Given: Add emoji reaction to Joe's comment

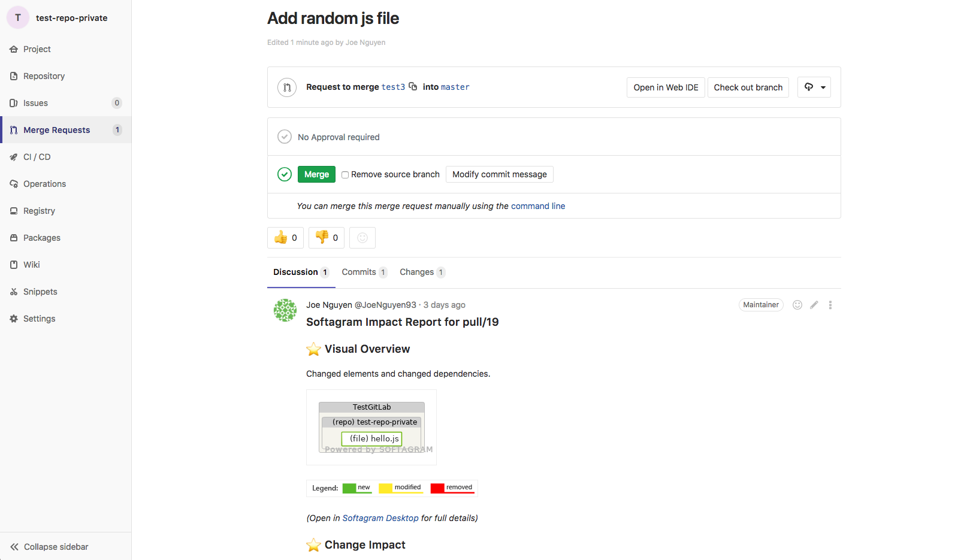Looking at the screenshot, I should (797, 305).
